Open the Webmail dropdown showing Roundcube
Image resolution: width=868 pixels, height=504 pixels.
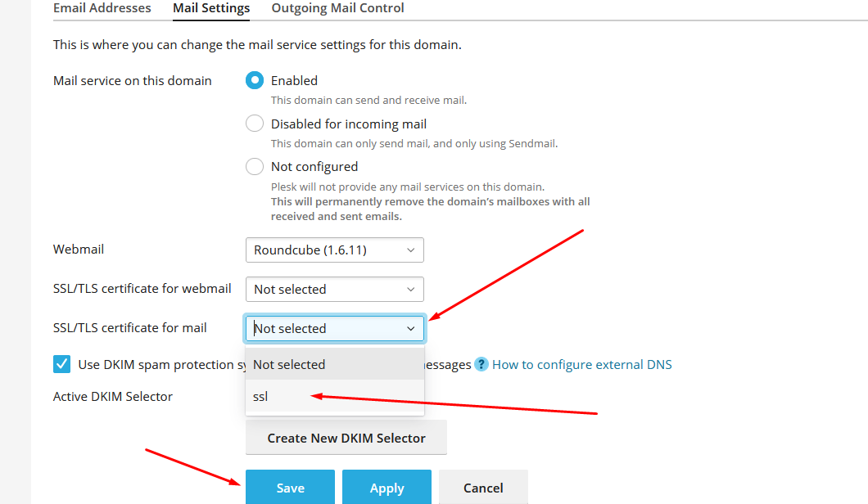(334, 250)
